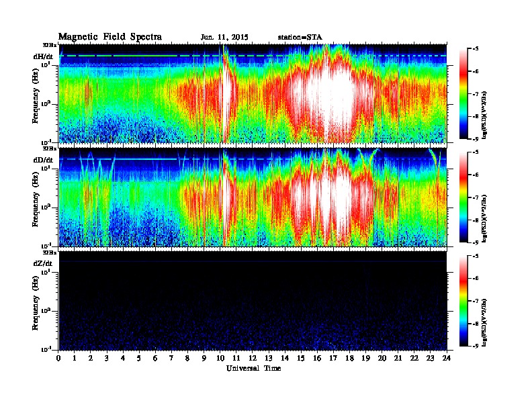Screen dimensions: 532x411
Task: Click the hour 0 tick label
Action: click(x=58, y=358)
